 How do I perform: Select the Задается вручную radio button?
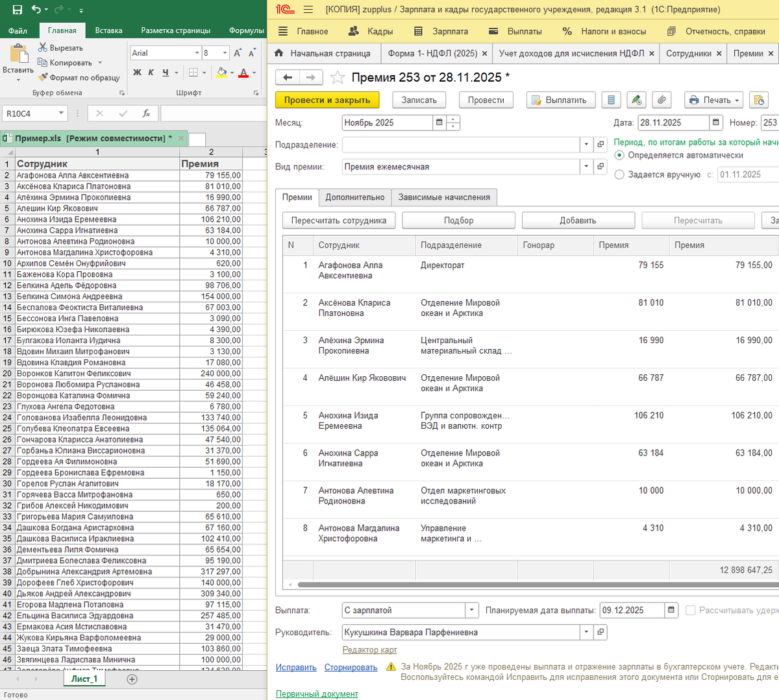tap(619, 175)
